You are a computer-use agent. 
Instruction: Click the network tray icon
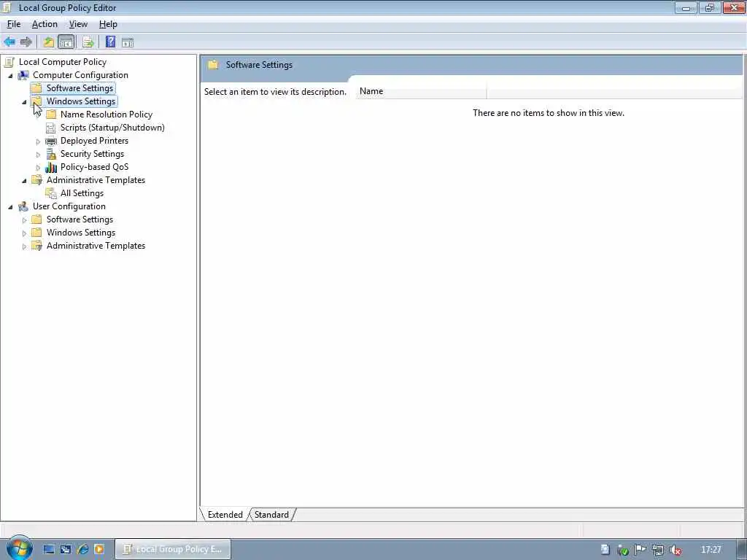click(x=658, y=550)
